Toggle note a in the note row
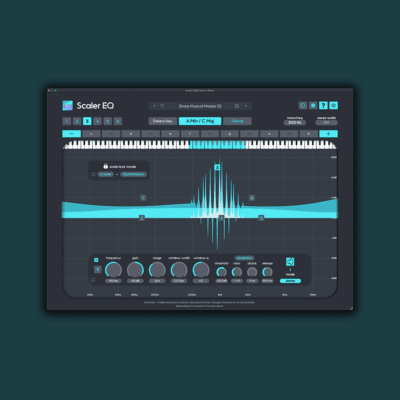 click(x=269, y=134)
